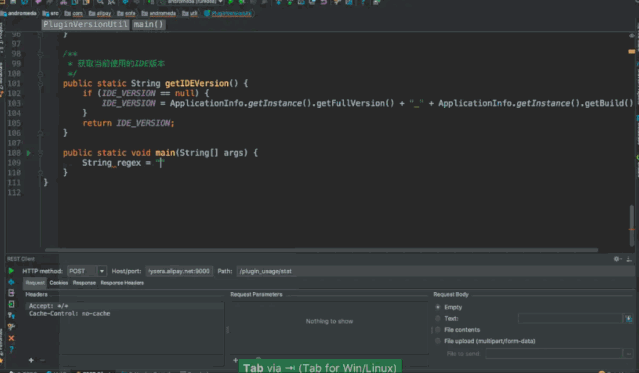Select the File contents body option
Screen dimensions: 639x373
[438, 329]
